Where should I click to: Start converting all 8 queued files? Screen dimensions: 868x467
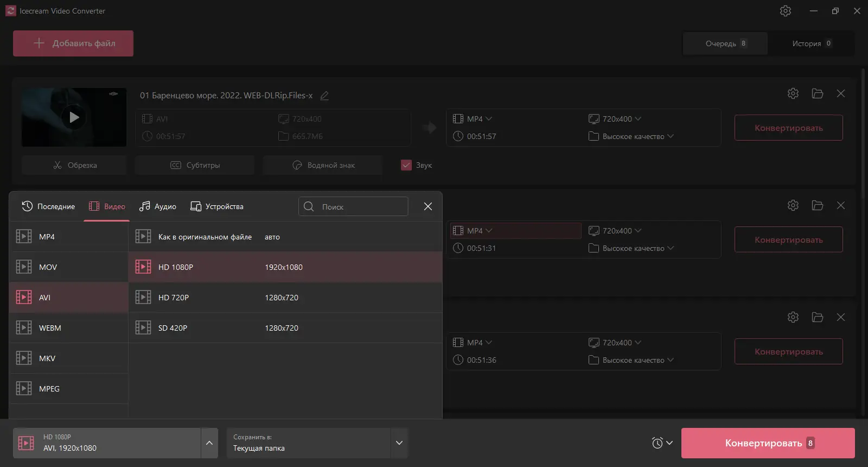768,443
